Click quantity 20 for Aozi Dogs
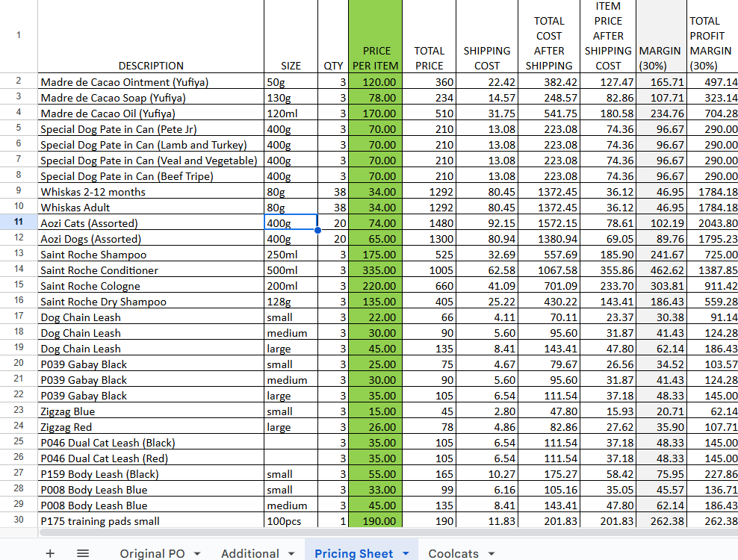The height and width of the screenshot is (560, 738). pyautogui.click(x=333, y=239)
